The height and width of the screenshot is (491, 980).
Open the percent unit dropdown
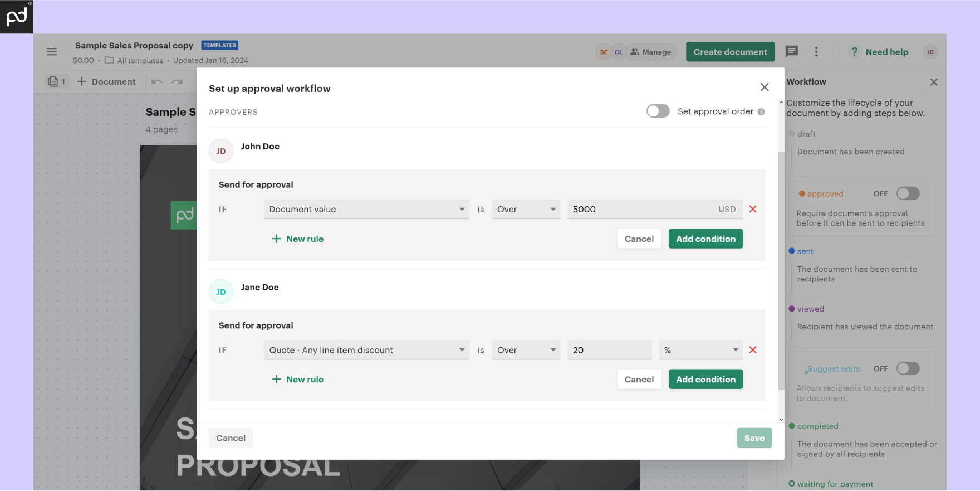(701, 350)
